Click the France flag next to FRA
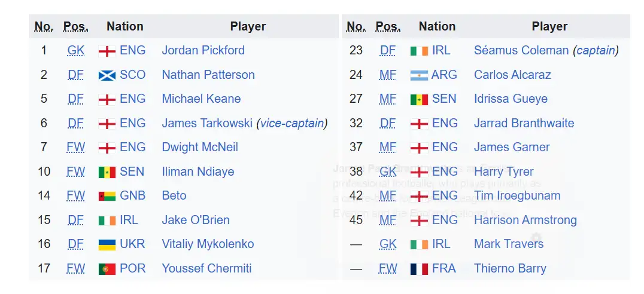The image size is (644, 294). coord(419,269)
